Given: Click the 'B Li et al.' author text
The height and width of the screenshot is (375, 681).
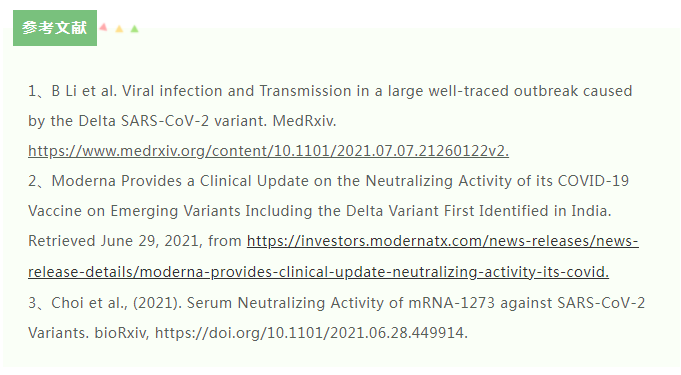Looking at the screenshot, I should click(x=84, y=91).
